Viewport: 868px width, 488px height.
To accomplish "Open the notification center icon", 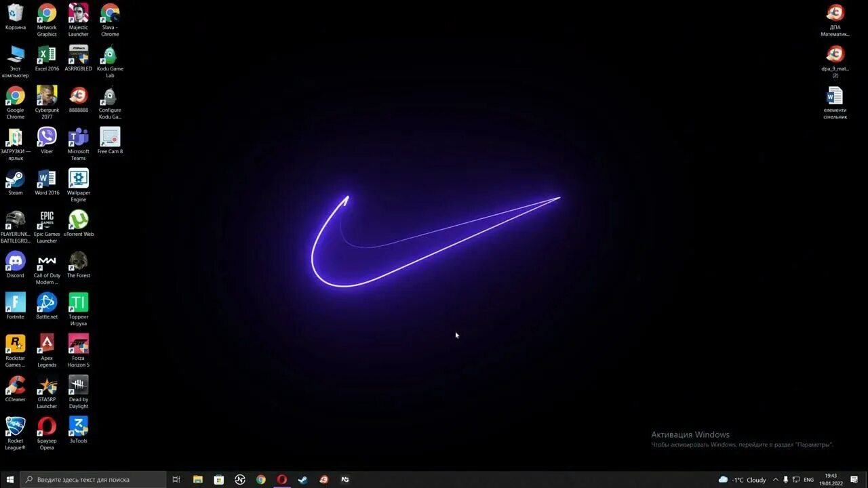I will 854,479.
